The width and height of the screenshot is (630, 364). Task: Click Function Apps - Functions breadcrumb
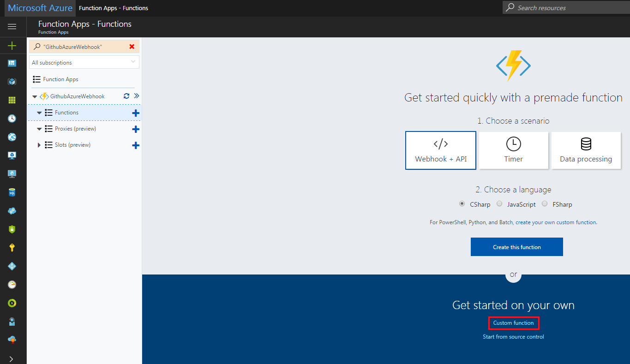(x=114, y=8)
